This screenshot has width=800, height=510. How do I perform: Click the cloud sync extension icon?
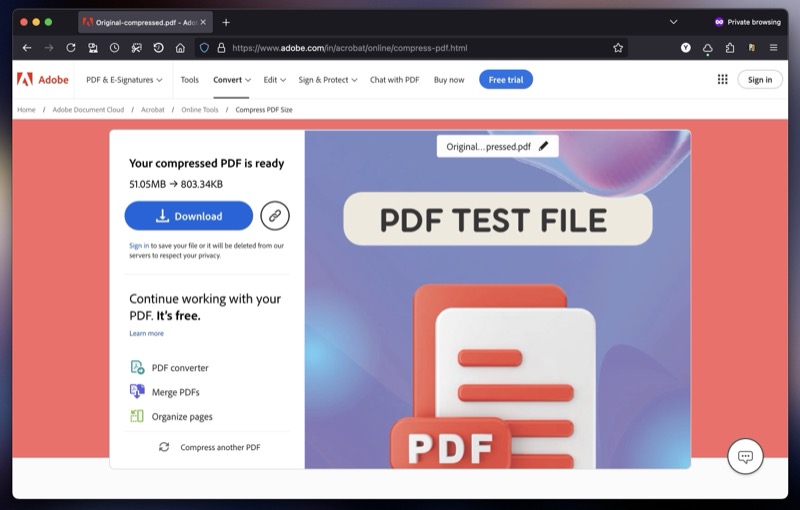click(x=708, y=48)
